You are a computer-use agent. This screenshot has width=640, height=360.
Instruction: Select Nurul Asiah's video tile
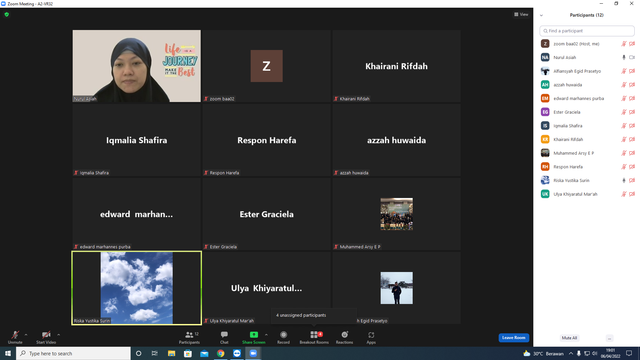pos(137,66)
